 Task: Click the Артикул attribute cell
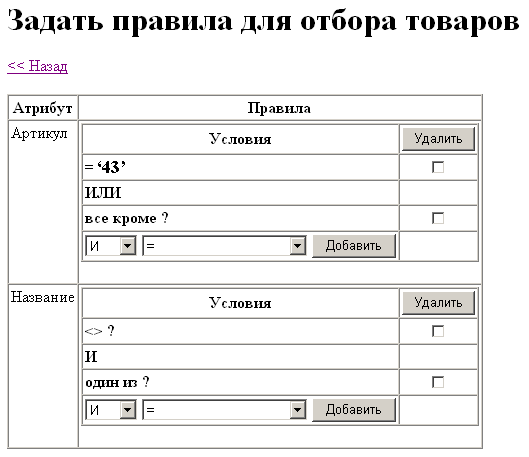coord(43,202)
